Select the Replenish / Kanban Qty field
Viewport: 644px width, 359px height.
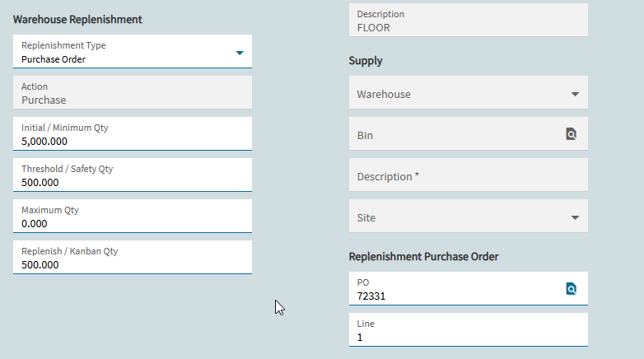click(x=133, y=257)
